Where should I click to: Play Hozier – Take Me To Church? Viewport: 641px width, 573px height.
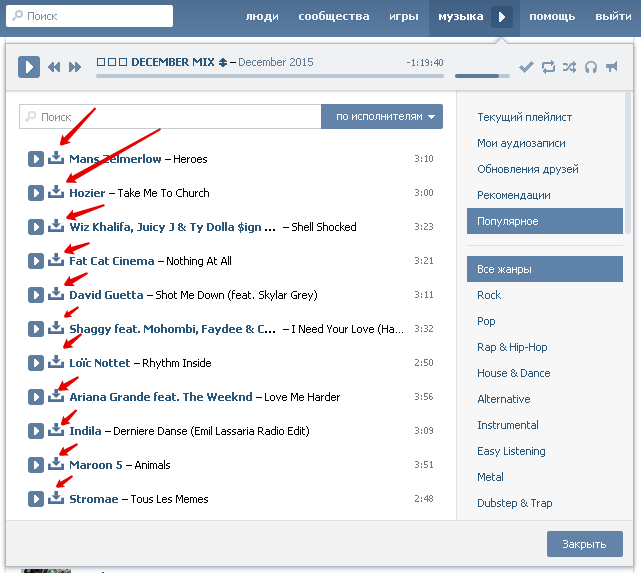pos(36,193)
